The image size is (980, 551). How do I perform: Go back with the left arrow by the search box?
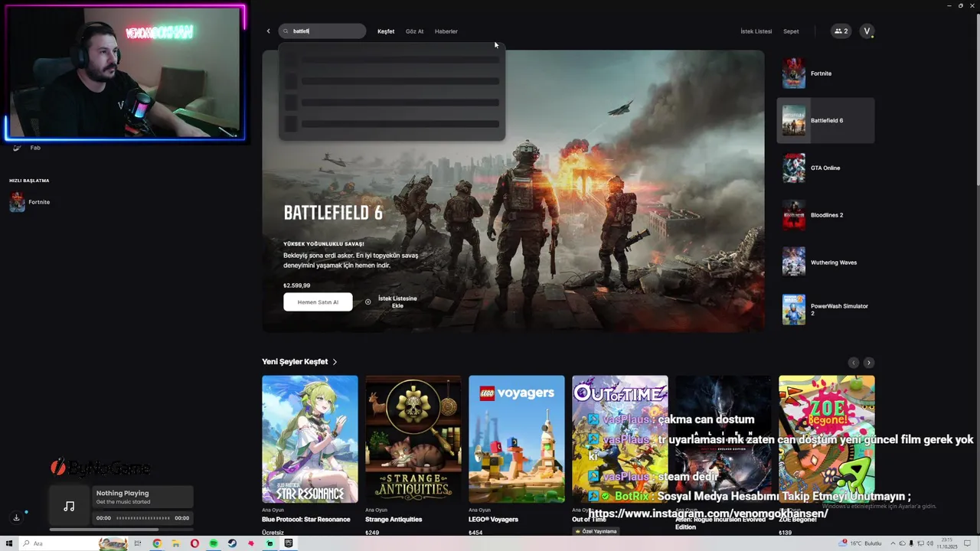[268, 31]
